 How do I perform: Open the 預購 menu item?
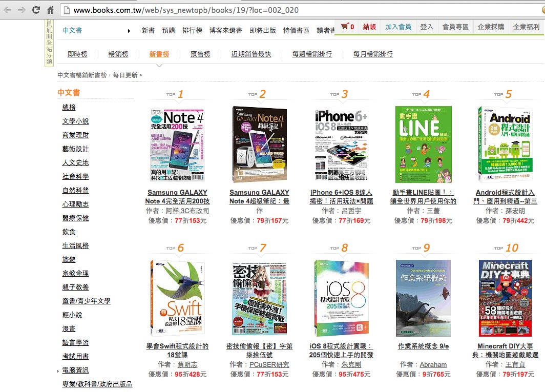click(x=169, y=31)
